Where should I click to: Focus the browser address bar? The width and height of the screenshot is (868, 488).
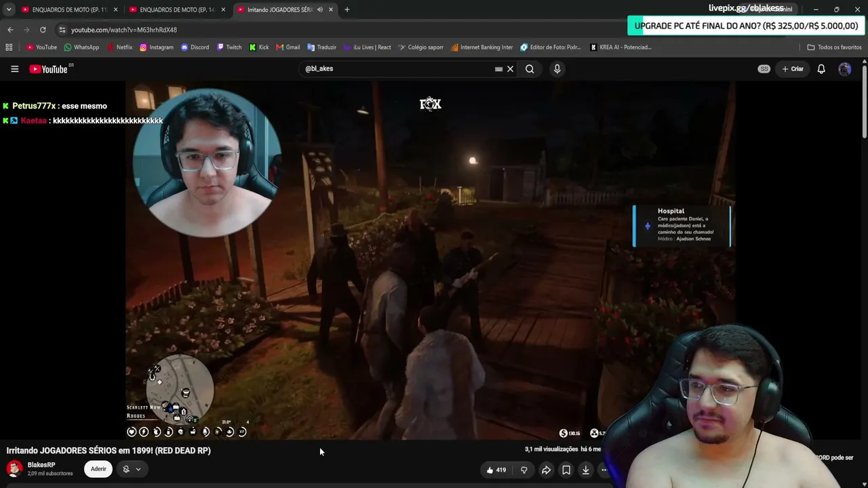point(339,30)
